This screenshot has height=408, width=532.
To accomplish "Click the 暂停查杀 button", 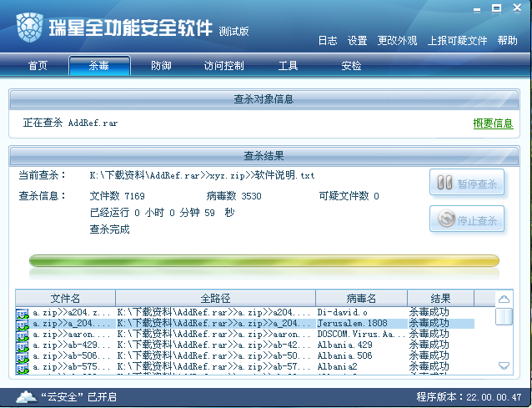I will click(467, 183).
